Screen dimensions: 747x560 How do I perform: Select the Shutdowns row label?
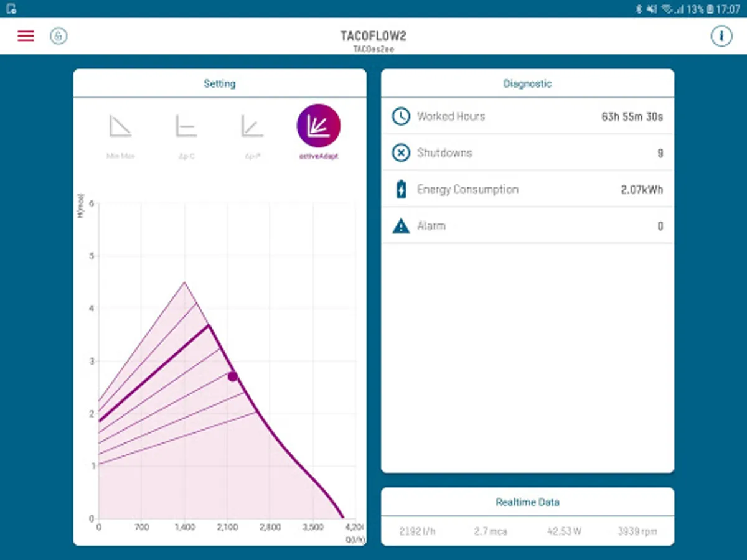click(x=444, y=153)
